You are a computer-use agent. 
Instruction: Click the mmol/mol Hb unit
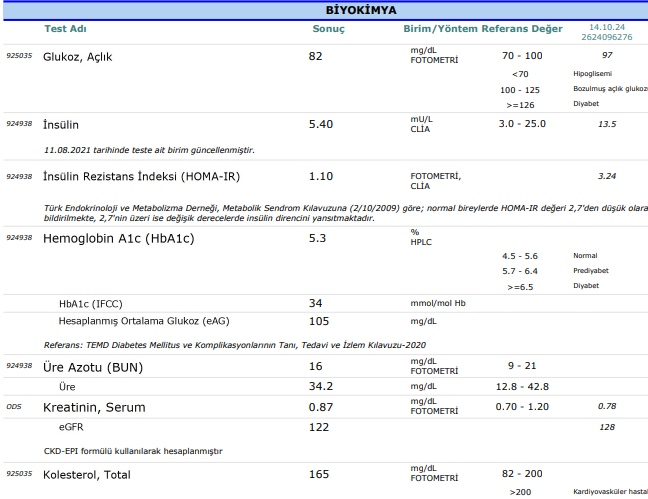(438, 303)
